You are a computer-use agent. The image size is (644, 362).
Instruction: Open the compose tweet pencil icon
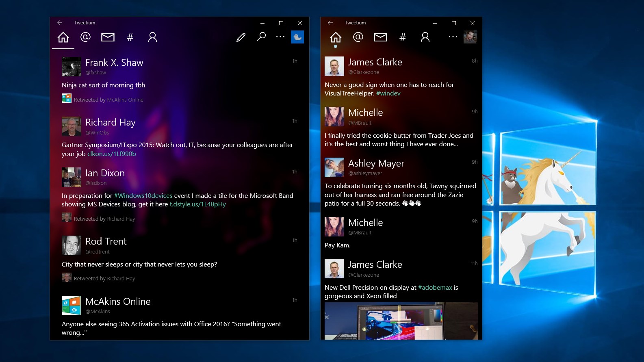[x=241, y=37]
